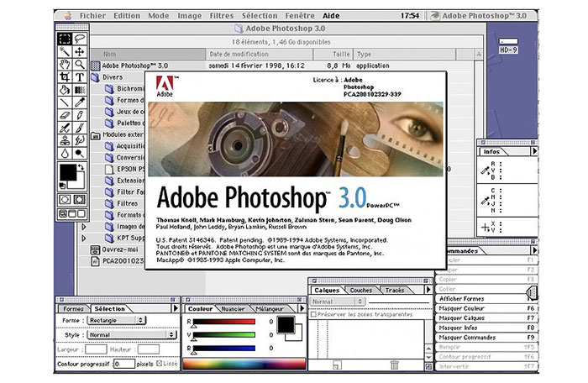The image size is (588, 383).
Task: Open the Forme dropdown showing Rectangle
Action: (x=116, y=320)
